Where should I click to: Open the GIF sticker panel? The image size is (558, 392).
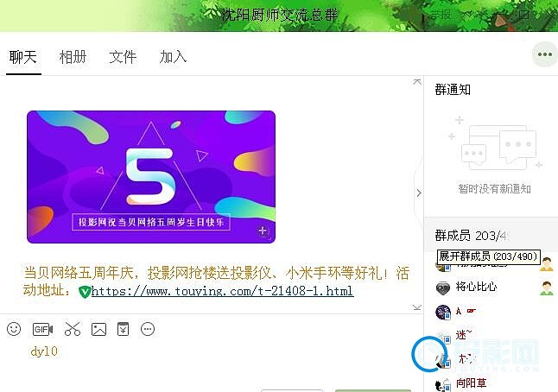click(x=42, y=329)
